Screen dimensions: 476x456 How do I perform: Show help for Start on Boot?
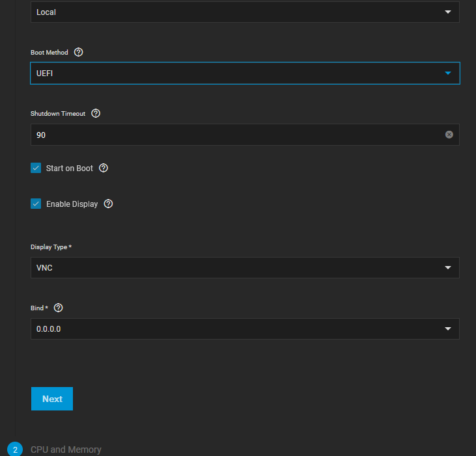pyautogui.click(x=104, y=168)
